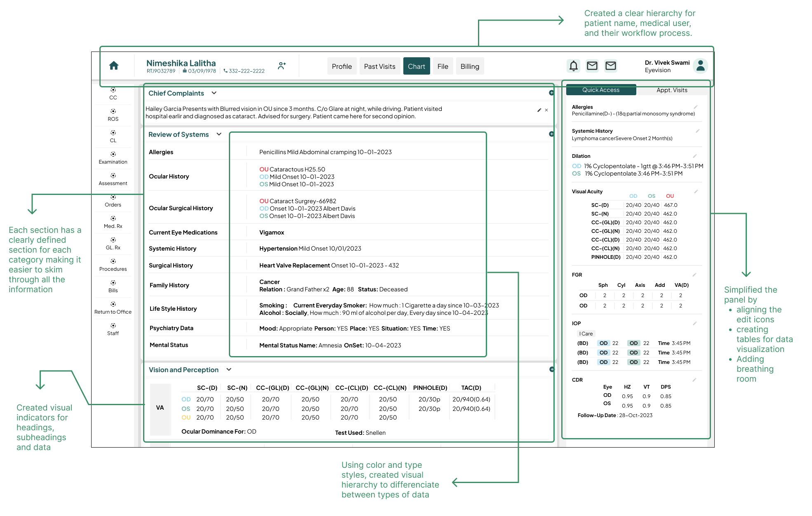
Task: Edit the Allergies quick access entry
Action: pos(695,107)
